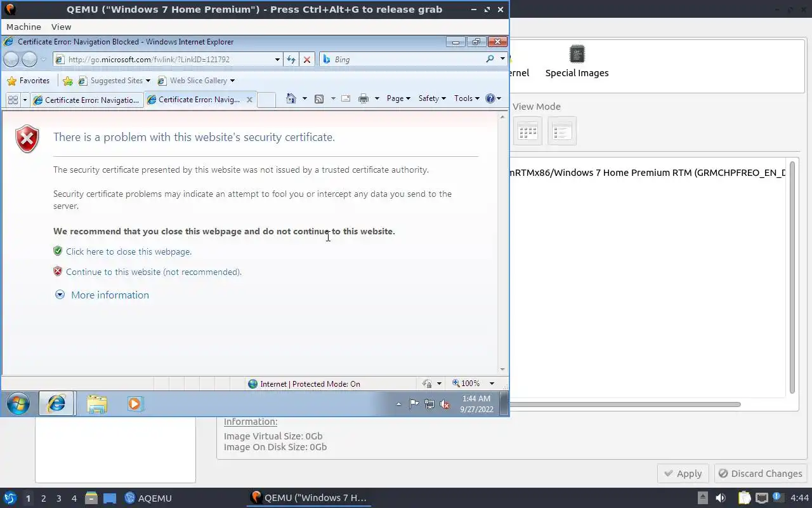Click the blue Help question-mark icon
Screen dimensions: 812x508
point(490,98)
